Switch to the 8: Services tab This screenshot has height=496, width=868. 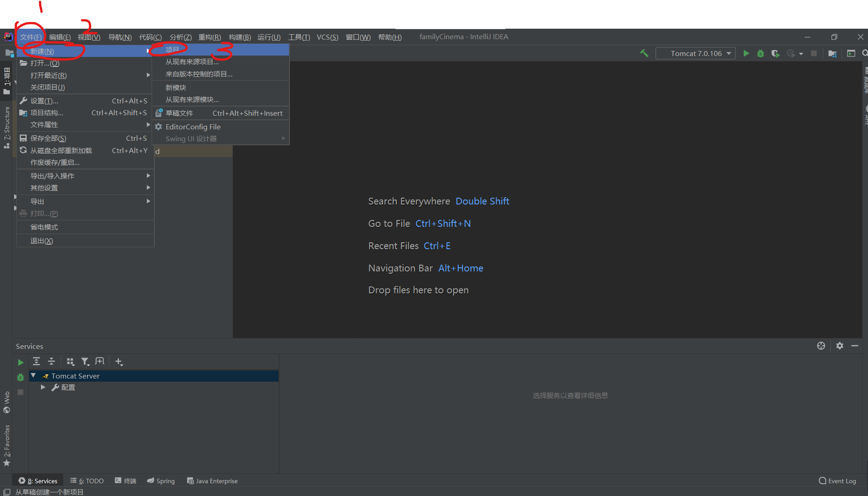tap(38, 481)
